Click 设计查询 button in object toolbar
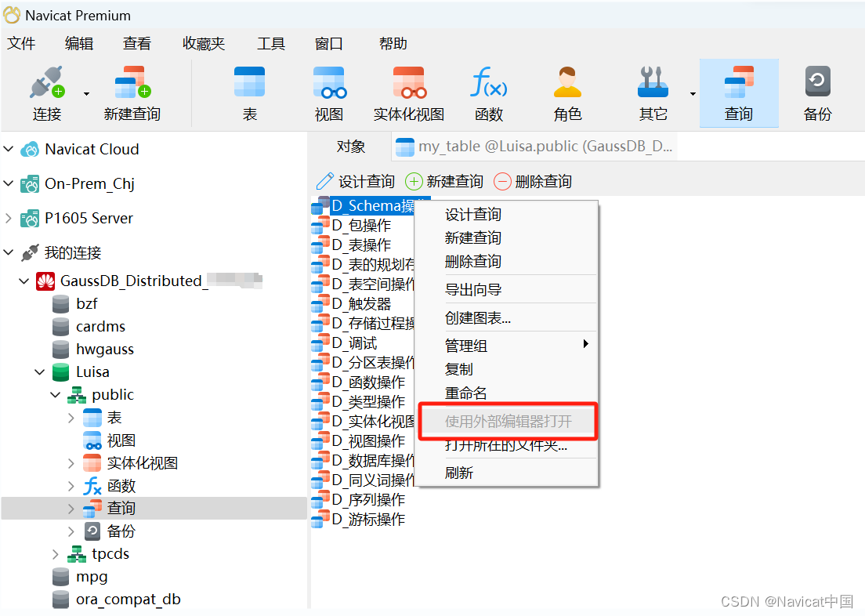The height and width of the screenshot is (616, 865). (x=356, y=181)
